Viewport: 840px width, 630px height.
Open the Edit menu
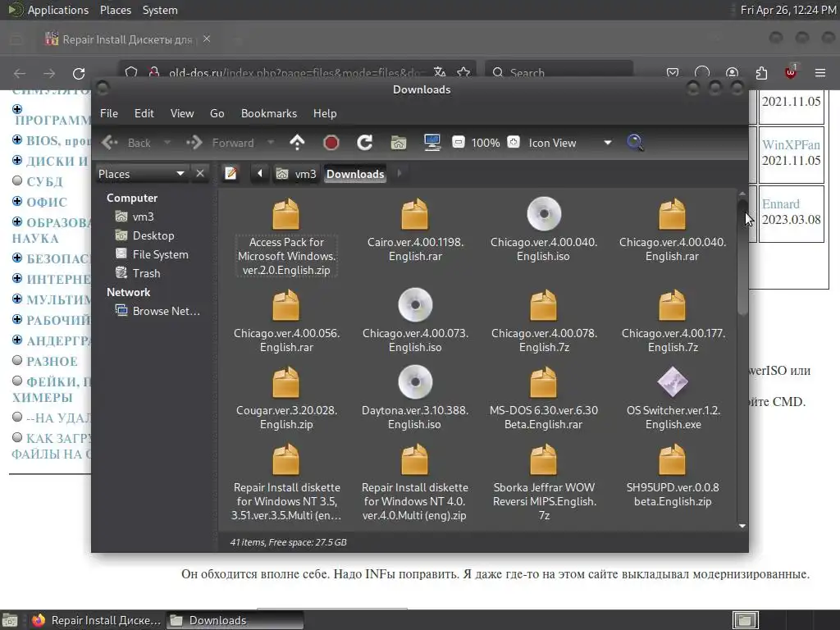point(144,113)
